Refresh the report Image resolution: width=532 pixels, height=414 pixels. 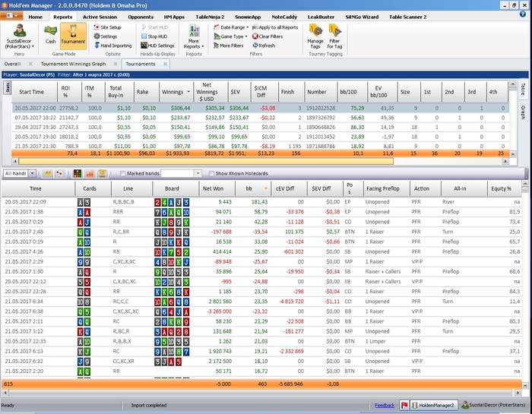tap(264, 46)
